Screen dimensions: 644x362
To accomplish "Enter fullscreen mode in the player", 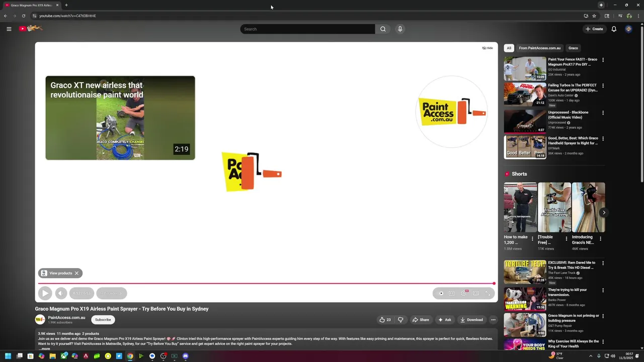I will coord(488,293).
